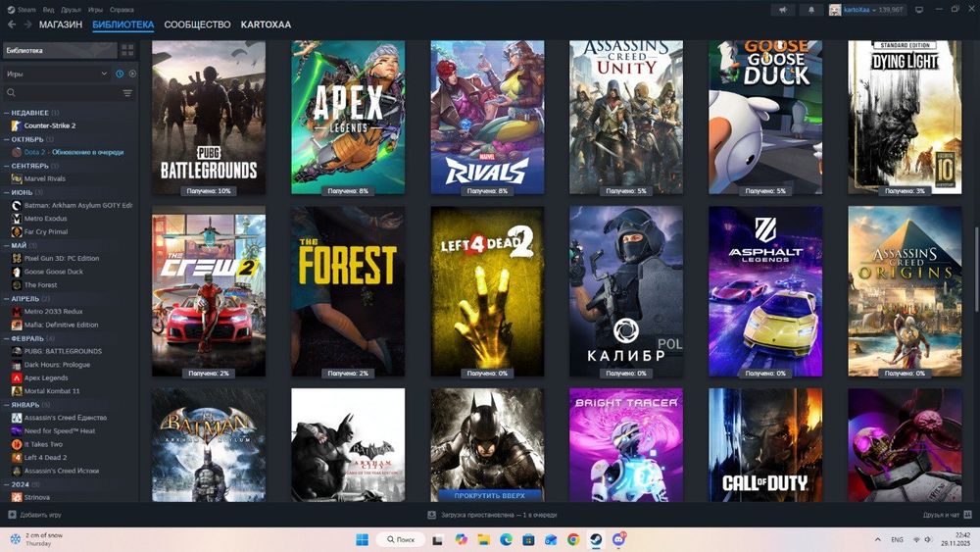Image resolution: width=980 pixels, height=552 pixels.
Task: Open the weather widget snow icon
Action: 15,539
